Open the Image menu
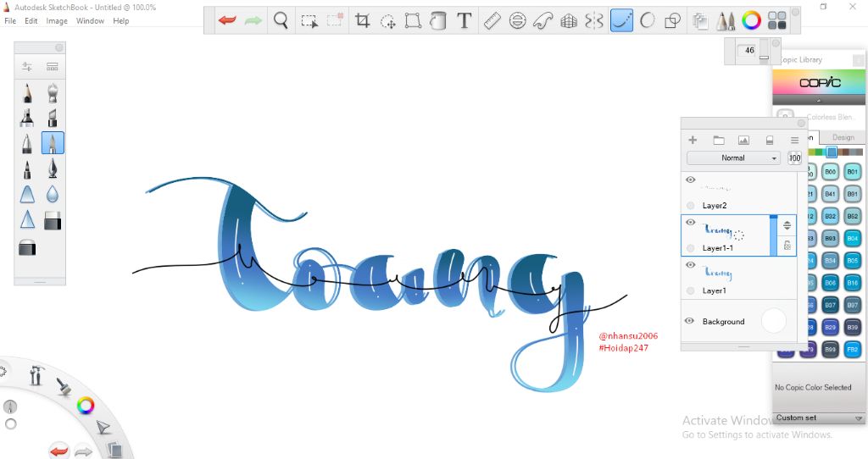 57,21
